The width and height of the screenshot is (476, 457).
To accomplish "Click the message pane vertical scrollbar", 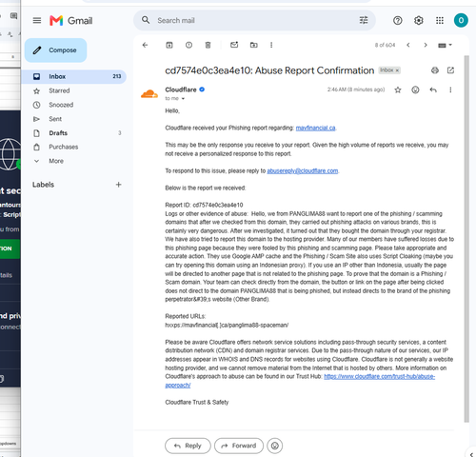I will tap(466, 238).
